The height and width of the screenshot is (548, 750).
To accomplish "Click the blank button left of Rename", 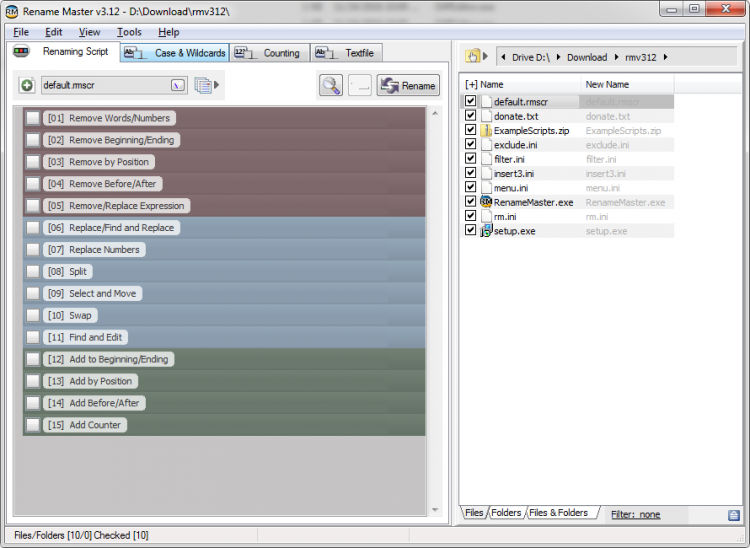I will coord(360,86).
